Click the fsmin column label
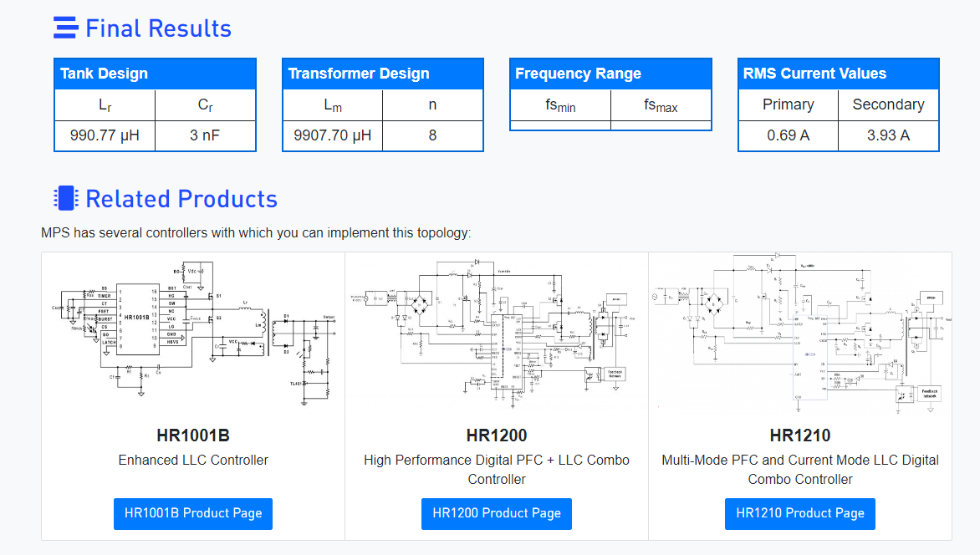This screenshot has width=980, height=555. (560, 105)
